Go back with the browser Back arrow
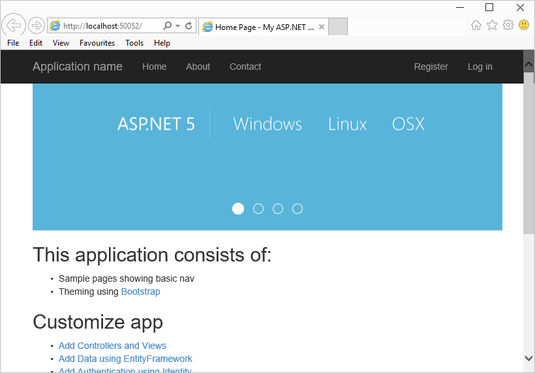535x373 pixels. [x=14, y=25]
